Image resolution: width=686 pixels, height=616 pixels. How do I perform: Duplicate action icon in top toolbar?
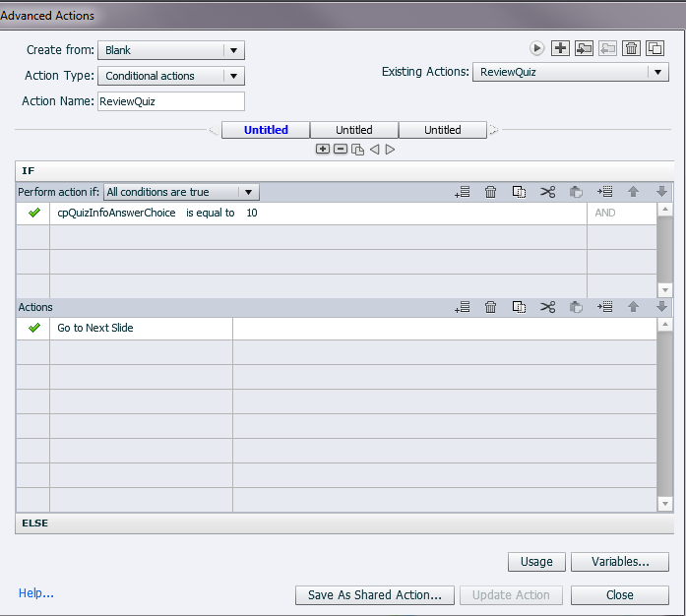click(655, 47)
